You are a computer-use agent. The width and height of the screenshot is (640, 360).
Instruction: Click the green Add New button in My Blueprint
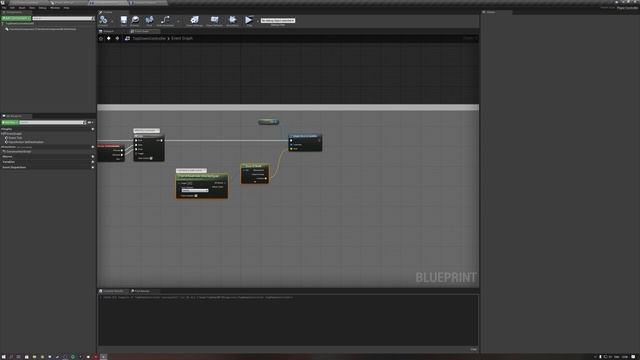click(10, 122)
